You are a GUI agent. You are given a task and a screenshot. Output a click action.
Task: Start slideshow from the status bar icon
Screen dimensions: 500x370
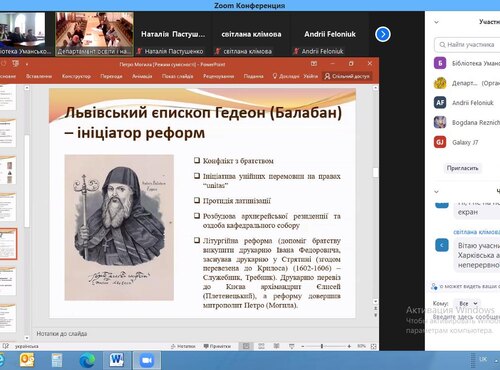click(292, 346)
